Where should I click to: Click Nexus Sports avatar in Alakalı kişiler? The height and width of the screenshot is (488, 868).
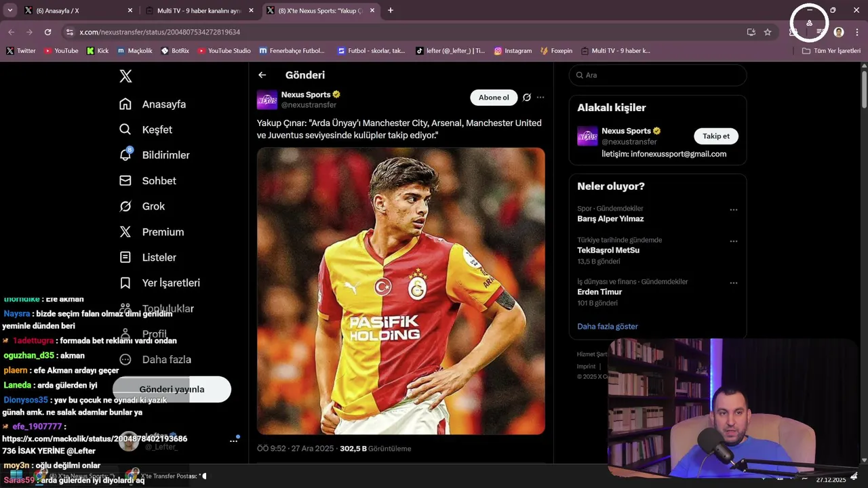(587, 136)
